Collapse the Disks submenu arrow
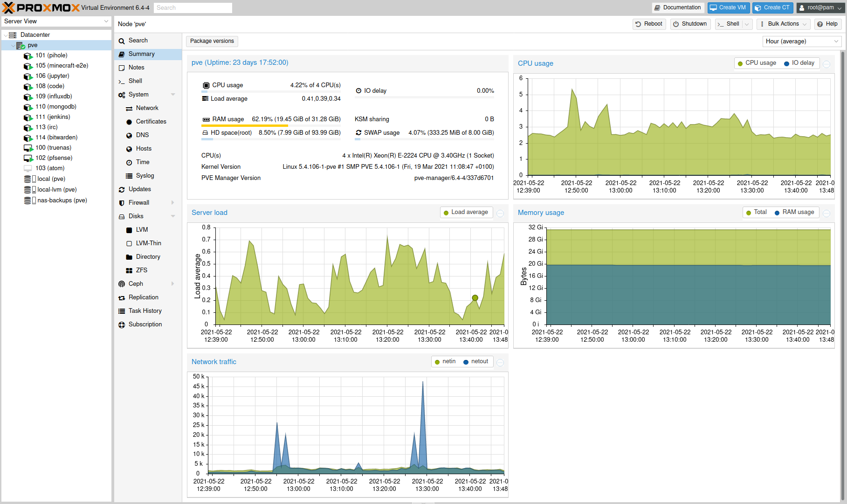Viewport: 847px width, 504px height. [x=173, y=216]
